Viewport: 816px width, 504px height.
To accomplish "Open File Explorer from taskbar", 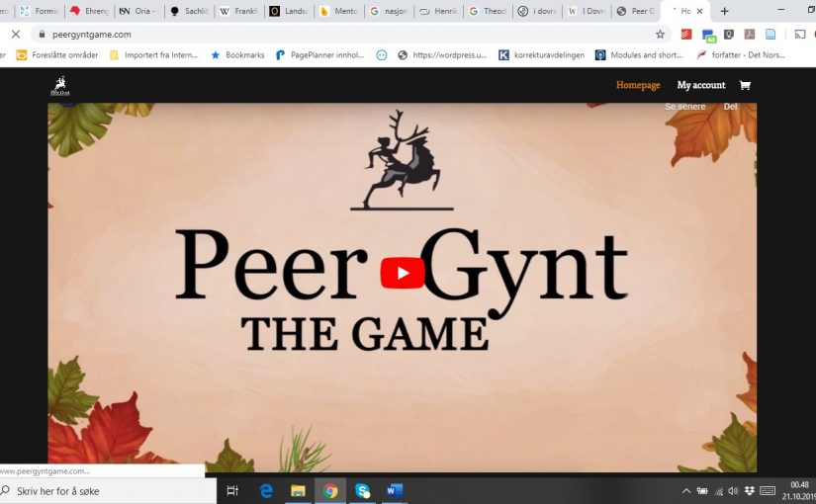I will [298, 490].
